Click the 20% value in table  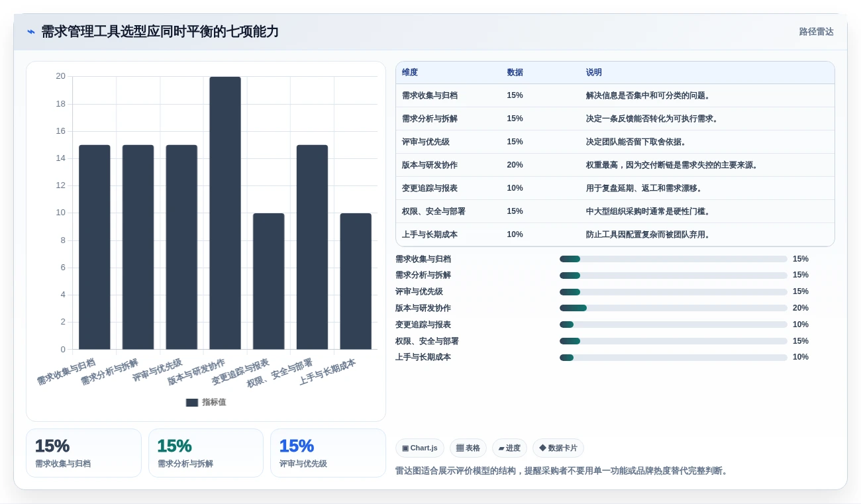[515, 165]
